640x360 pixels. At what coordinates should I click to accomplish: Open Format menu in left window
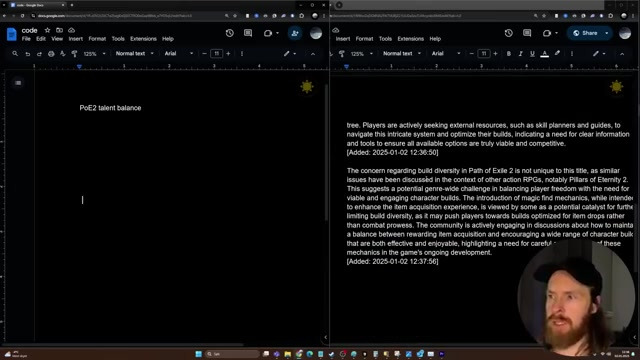[x=97, y=39]
